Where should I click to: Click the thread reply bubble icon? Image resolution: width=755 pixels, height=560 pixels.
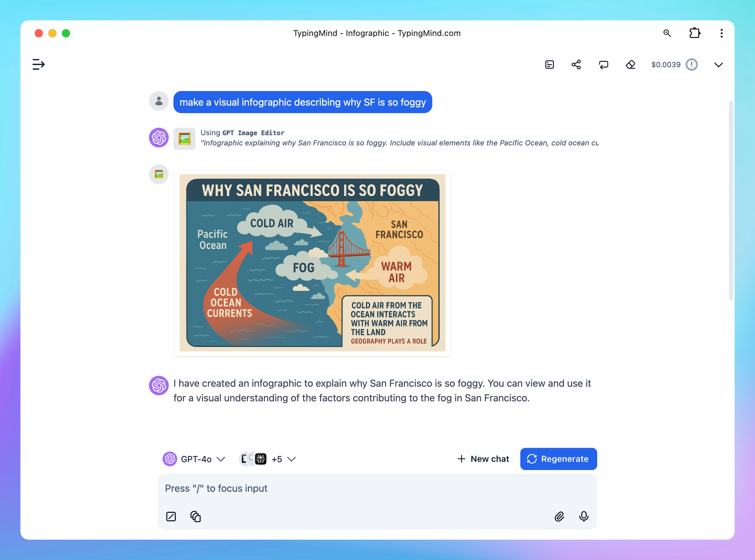pos(603,65)
